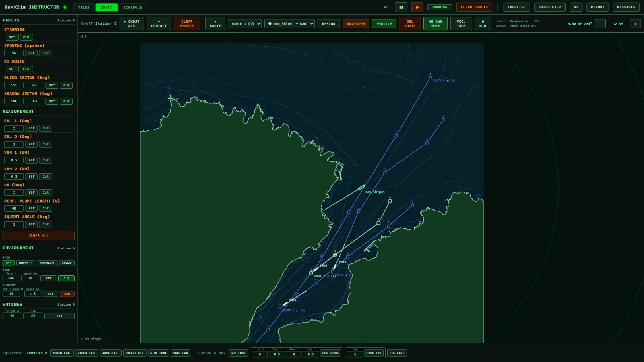Click UNASSIGN

356,23
